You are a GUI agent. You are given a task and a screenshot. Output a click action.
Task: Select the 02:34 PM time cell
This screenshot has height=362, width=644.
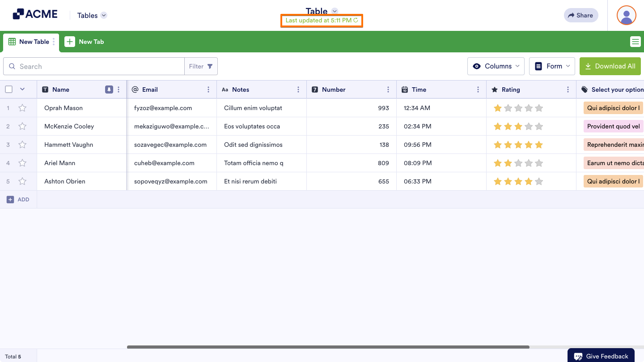click(x=441, y=126)
